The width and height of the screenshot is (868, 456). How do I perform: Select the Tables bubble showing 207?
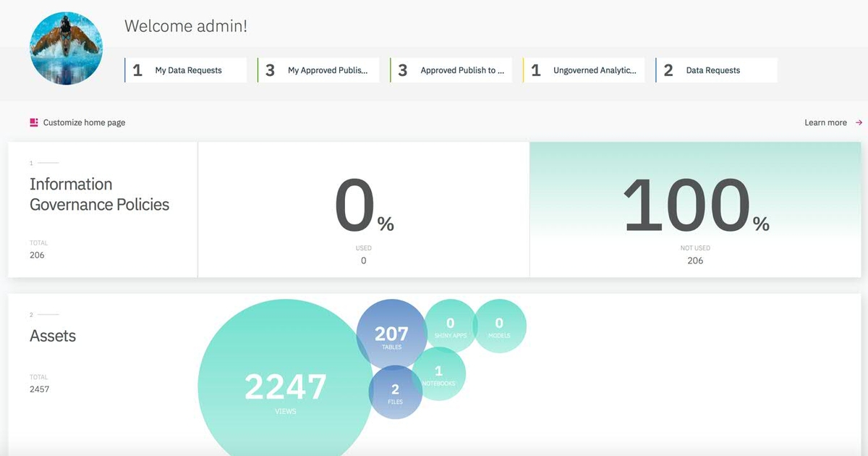391,334
